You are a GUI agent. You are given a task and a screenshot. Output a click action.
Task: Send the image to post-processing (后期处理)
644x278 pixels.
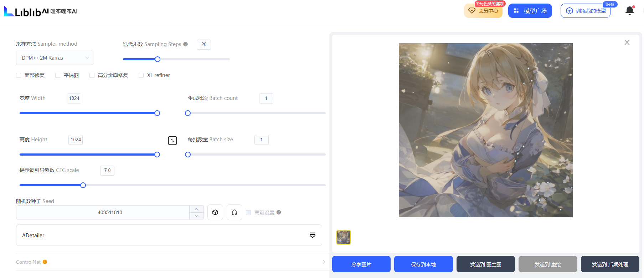(x=610, y=264)
